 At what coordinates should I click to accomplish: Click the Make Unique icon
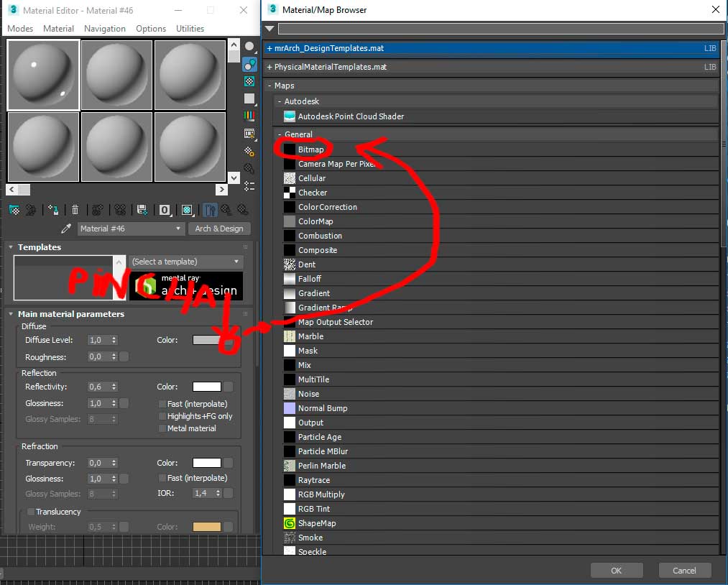pos(120,210)
